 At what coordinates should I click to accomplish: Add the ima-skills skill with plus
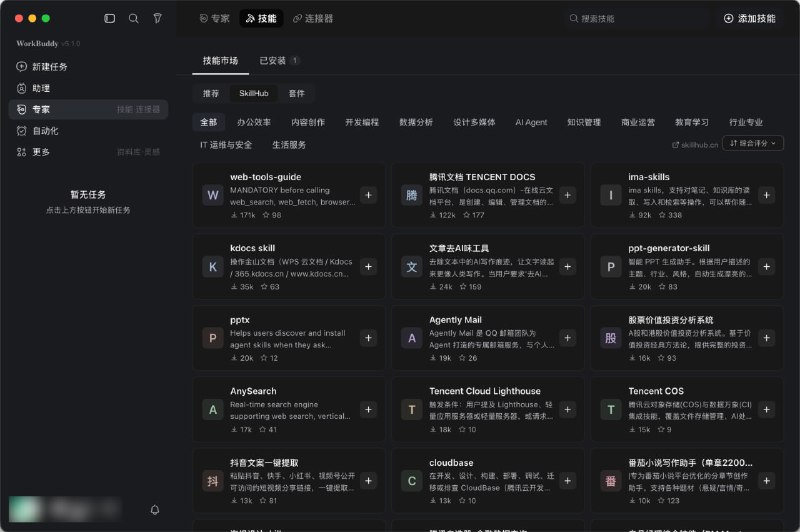tap(766, 195)
